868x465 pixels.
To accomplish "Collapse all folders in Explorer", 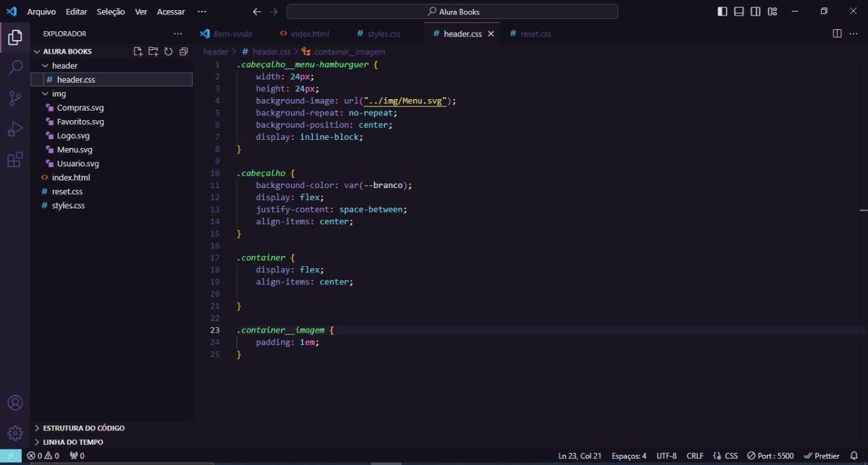I will (x=183, y=52).
